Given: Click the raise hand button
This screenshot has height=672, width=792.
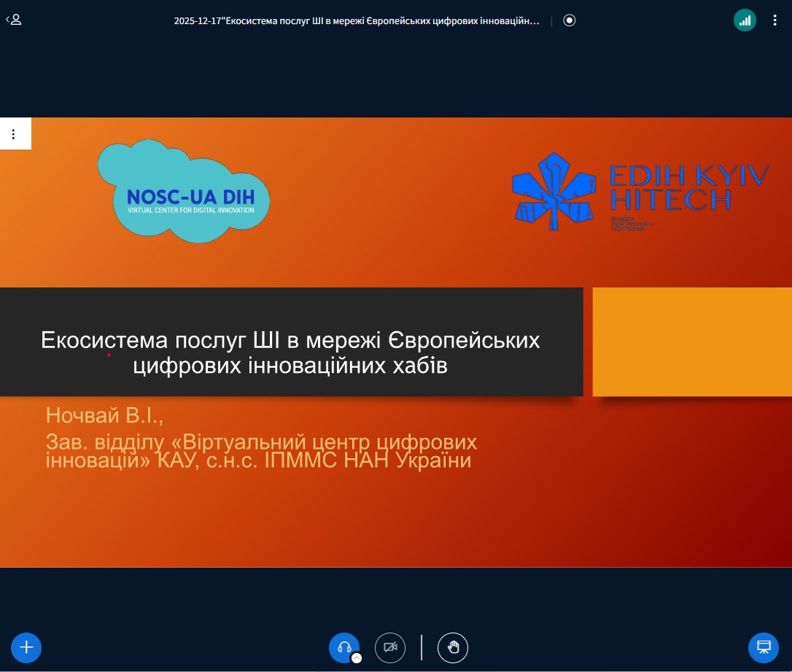Looking at the screenshot, I should coord(453,647).
